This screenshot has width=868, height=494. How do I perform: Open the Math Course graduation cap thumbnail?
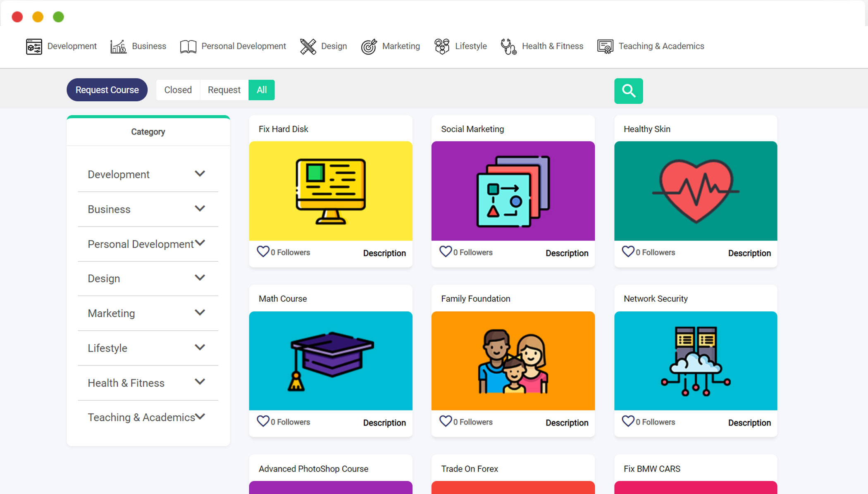click(331, 361)
